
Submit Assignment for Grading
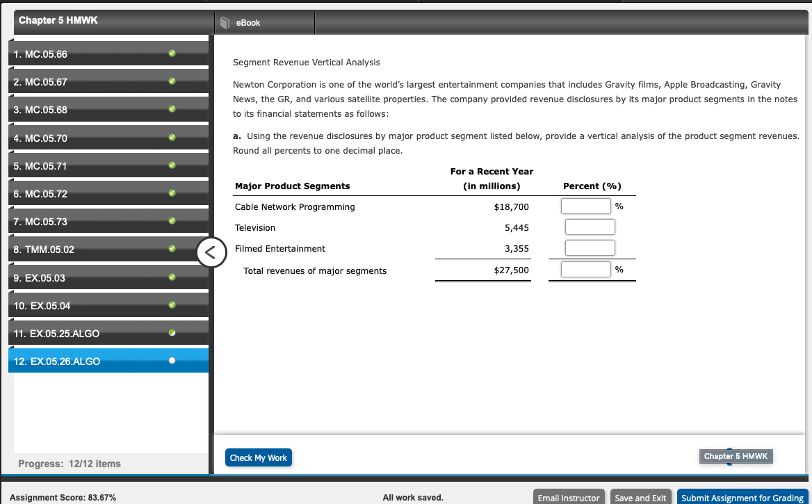coord(742,498)
